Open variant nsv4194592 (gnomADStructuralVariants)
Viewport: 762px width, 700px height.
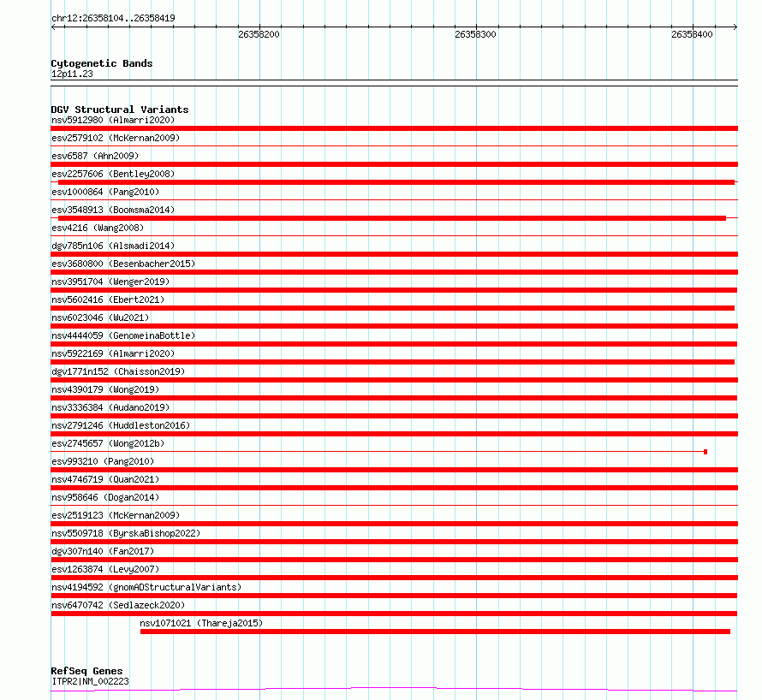click(x=146, y=587)
